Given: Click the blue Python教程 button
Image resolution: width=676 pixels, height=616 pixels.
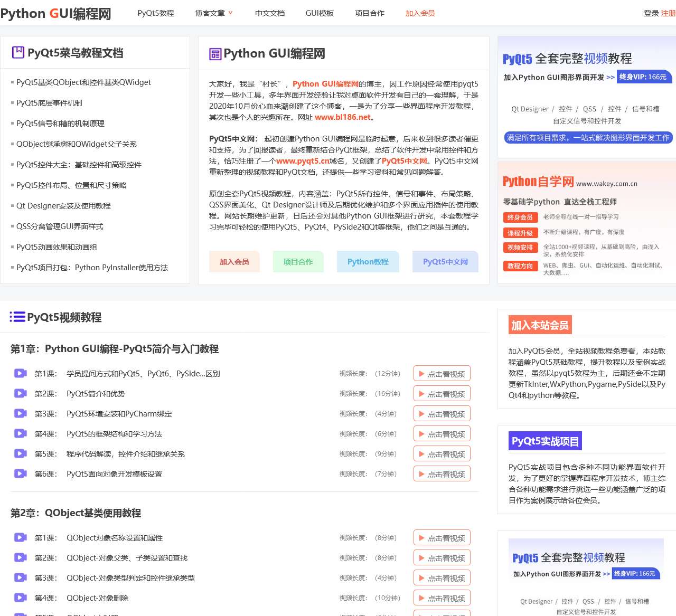Looking at the screenshot, I should [368, 262].
